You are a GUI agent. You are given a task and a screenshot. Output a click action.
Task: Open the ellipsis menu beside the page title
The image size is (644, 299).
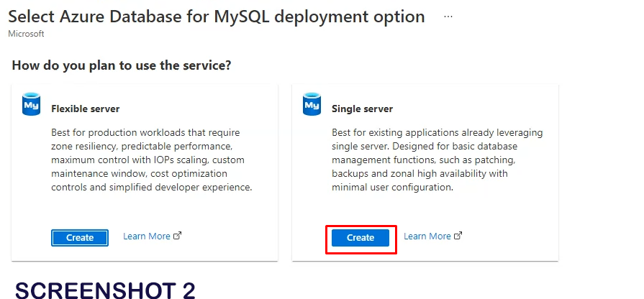(448, 16)
